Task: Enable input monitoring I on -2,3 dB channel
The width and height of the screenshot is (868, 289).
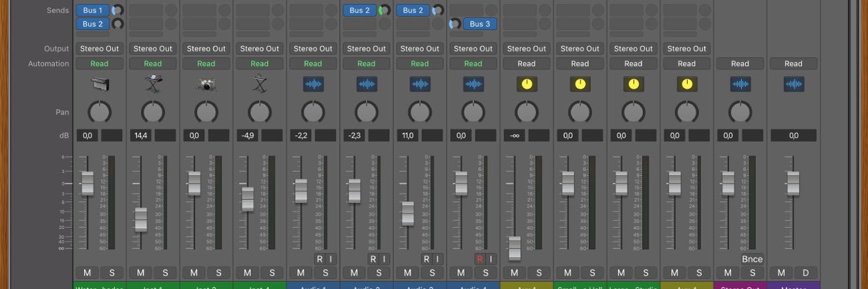Action: 383,259
